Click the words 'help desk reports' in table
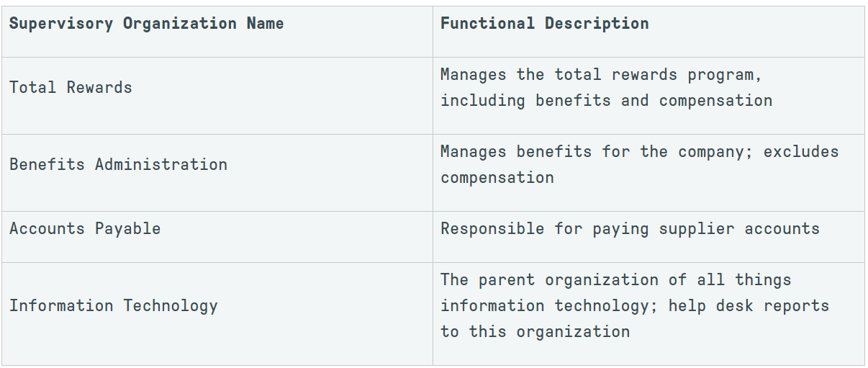Viewport: 868px width, 368px height. 749,306
